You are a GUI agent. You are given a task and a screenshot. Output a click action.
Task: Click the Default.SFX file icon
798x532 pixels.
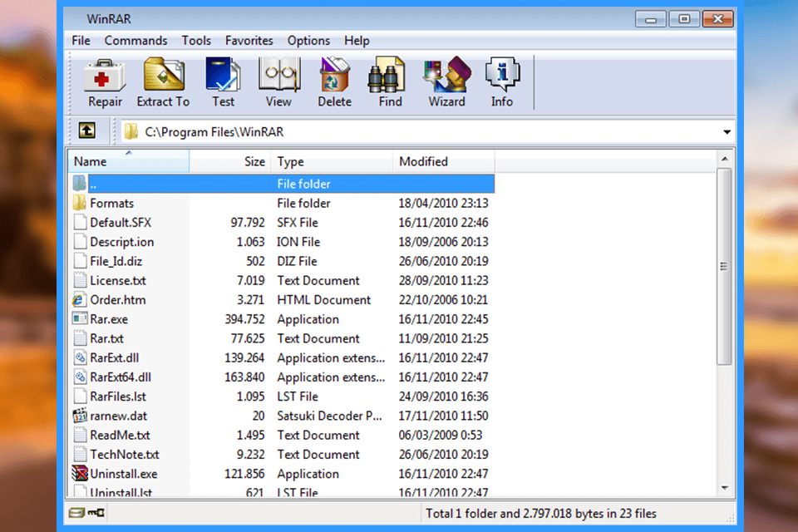(80, 223)
